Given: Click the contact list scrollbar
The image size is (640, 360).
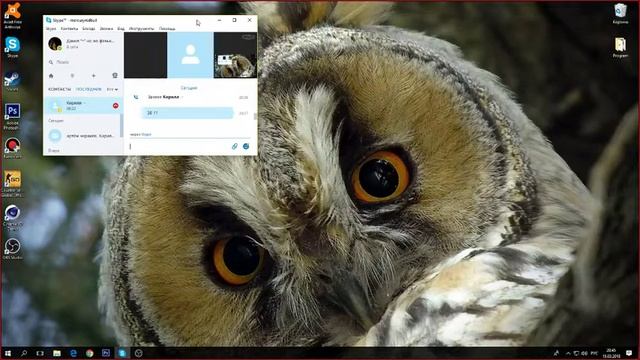Looking at the screenshot, I should (121, 125).
